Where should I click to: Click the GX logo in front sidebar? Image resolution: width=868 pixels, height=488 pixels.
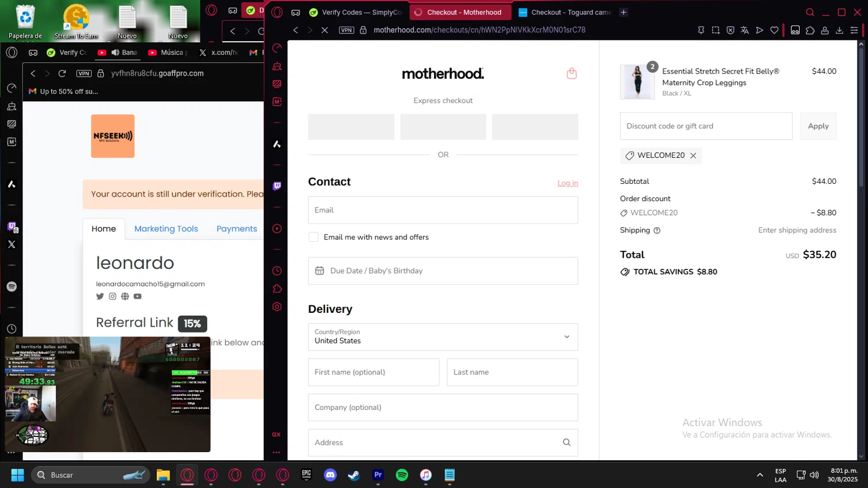[x=277, y=434]
